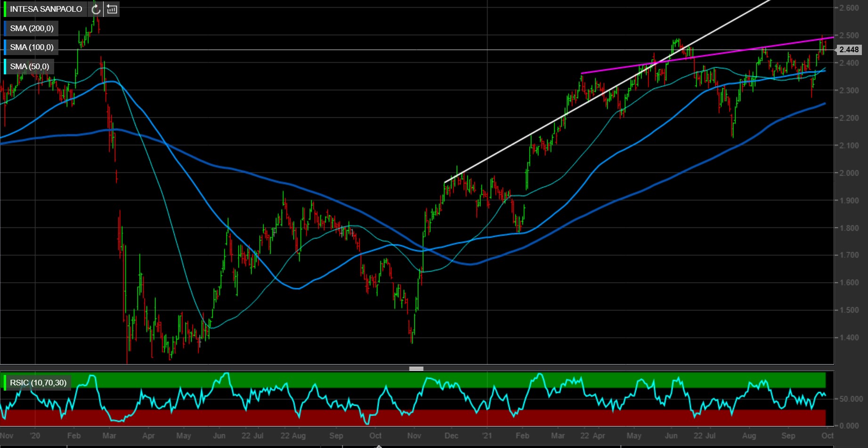This screenshot has width=868, height=448.
Task: Click the 2.000 price axis label
Action: pyautogui.click(x=849, y=173)
